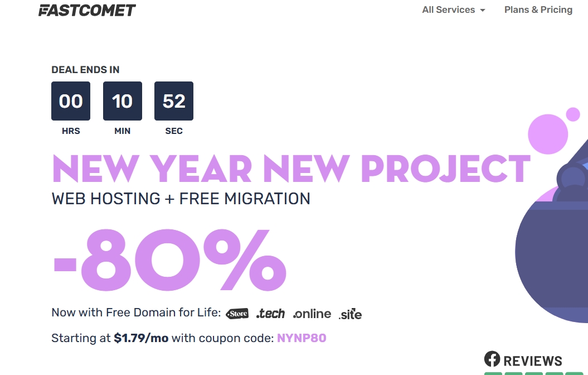This screenshot has width=588, height=375.
Task: Choose the .site domain logo
Action: (350, 314)
